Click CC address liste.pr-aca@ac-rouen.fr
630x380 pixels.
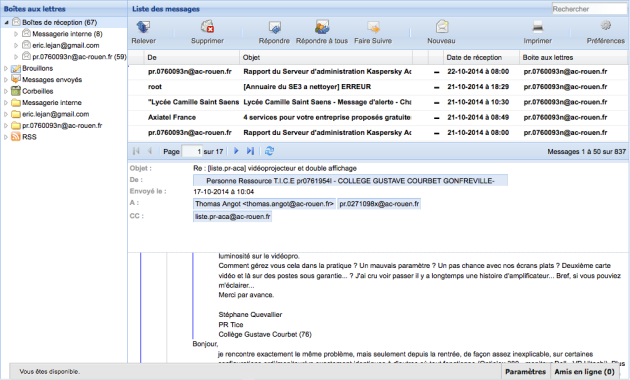tap(232, 217)
